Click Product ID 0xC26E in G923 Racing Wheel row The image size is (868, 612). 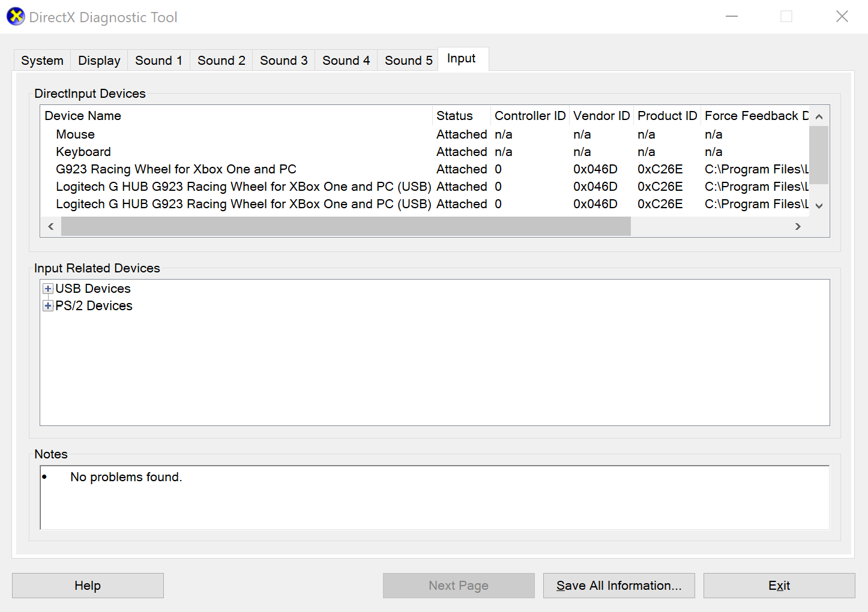point(660,169)
